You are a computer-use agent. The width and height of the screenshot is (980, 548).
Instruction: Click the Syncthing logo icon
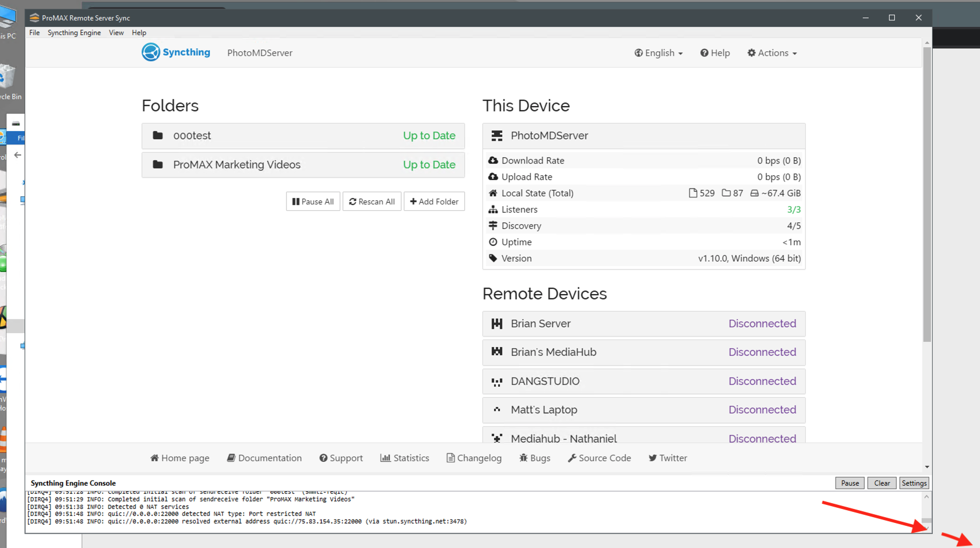click(151, 52)
